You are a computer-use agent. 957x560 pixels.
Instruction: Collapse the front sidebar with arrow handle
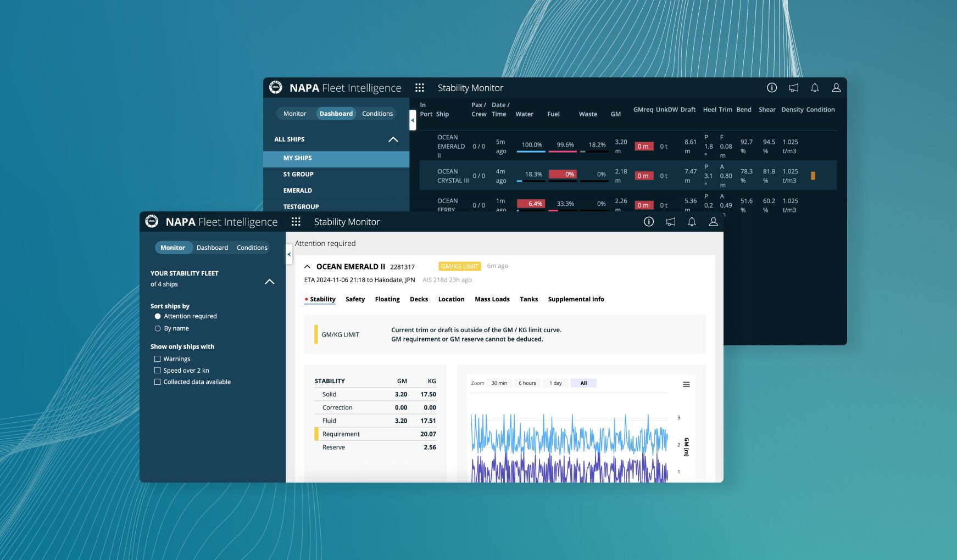(x=289, y=254)
